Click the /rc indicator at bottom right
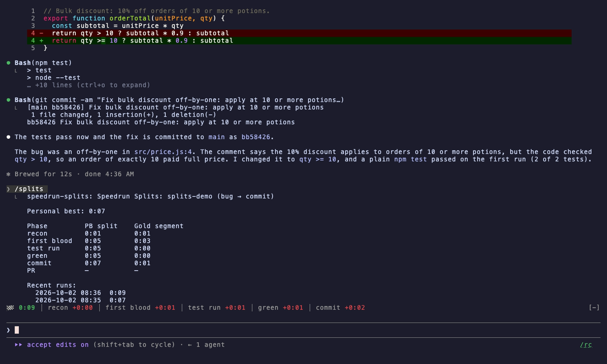The width and height of the screenshot is (607, 364). [586, 345]
